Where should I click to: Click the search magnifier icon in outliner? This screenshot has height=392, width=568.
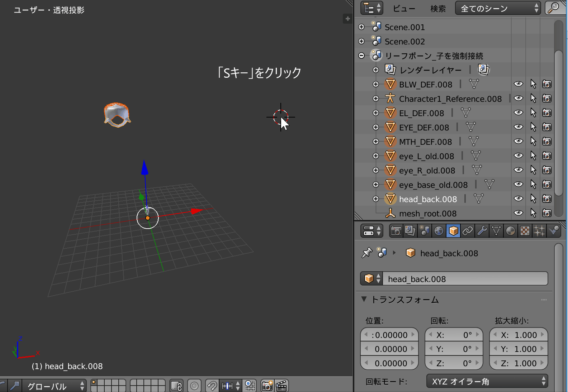pyautogui.click(x=553, y=8)
